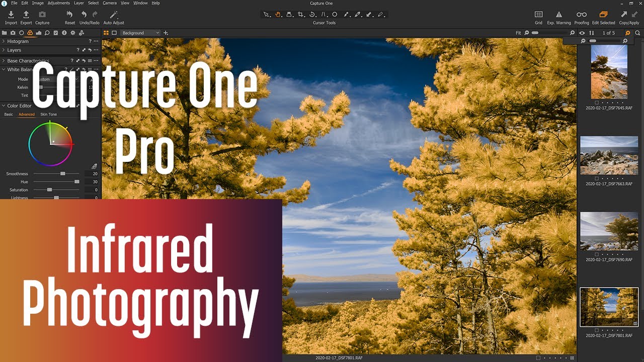
Task: Open the Adjustments menu
Action: [x=58, y=3]
